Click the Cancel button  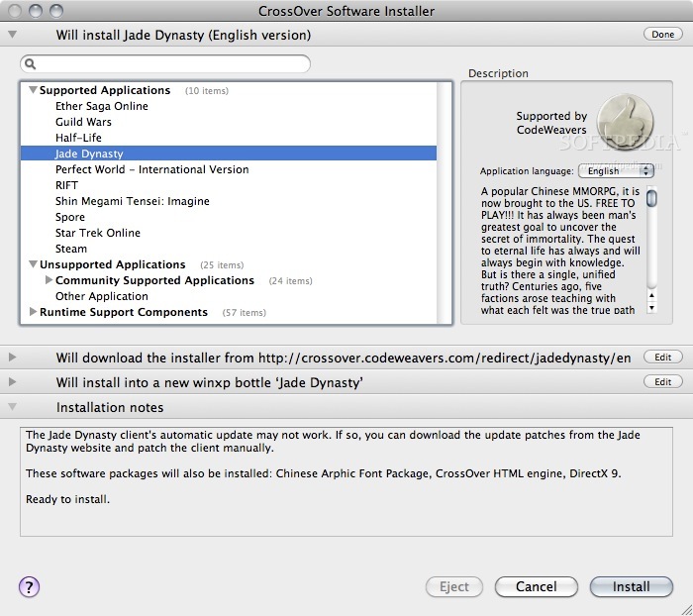click(x=537, y=587)
